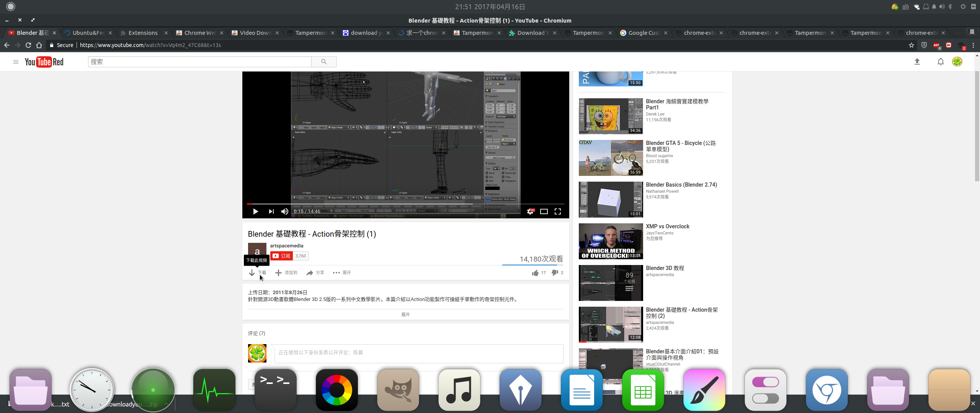Open Adblock Plus extension icon
The height and width of the screenshot is (413, 980).
(936, 46)
